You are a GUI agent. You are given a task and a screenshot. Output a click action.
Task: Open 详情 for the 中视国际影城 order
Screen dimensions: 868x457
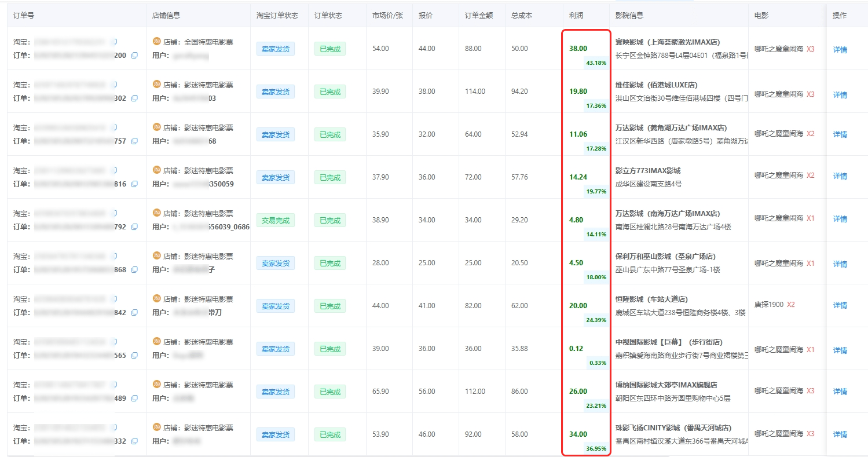click(x=840, y=350)
